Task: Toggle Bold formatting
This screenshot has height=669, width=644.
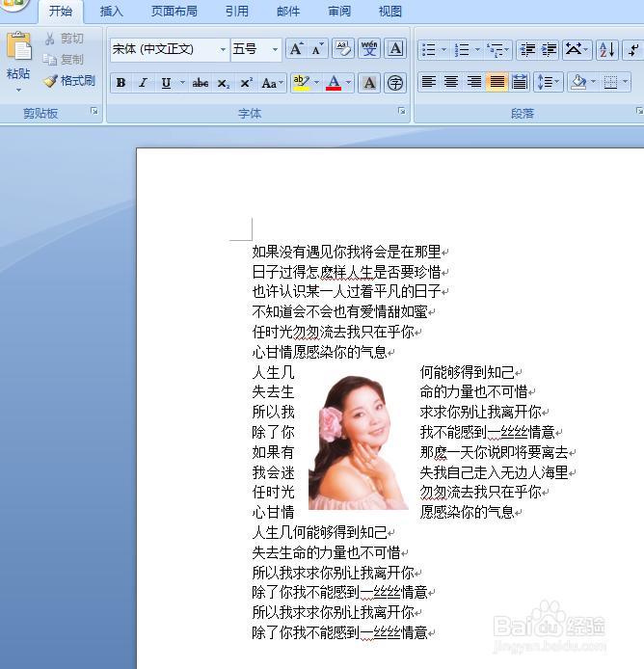Action: pyautogui.click(x=121, y=83)
